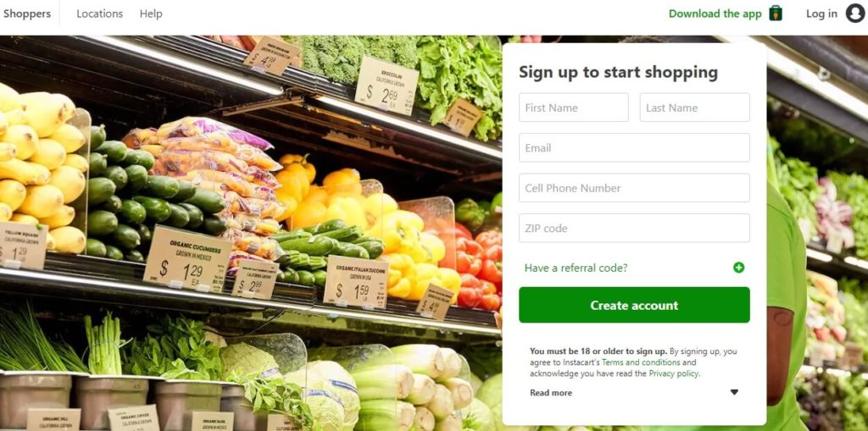
Task: Select the Email input field
Action: click(x=634, y=147)
